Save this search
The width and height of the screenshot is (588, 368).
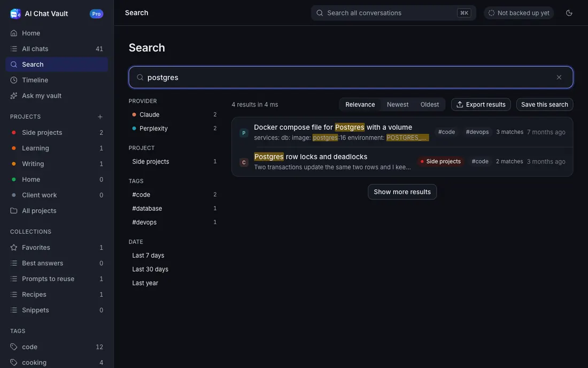(545, 105)
